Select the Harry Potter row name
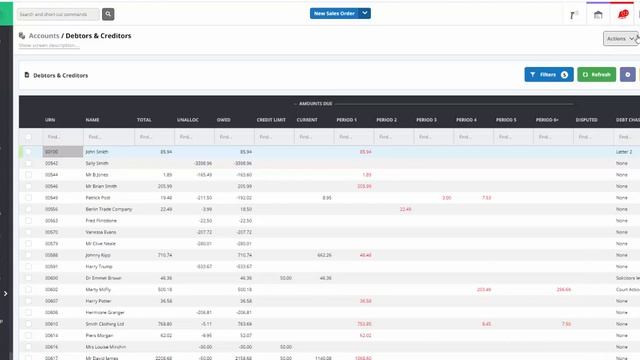 coord(98,301)
